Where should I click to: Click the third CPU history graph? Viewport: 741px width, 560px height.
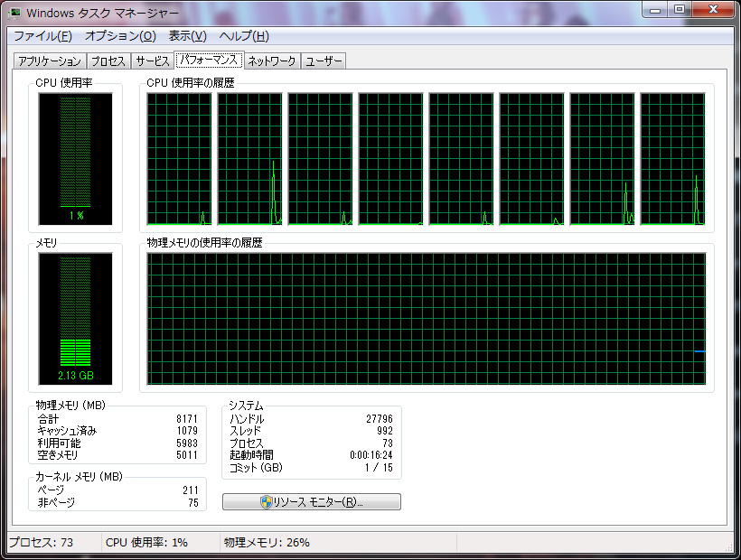pyautogui.click(x=321, y=159)
